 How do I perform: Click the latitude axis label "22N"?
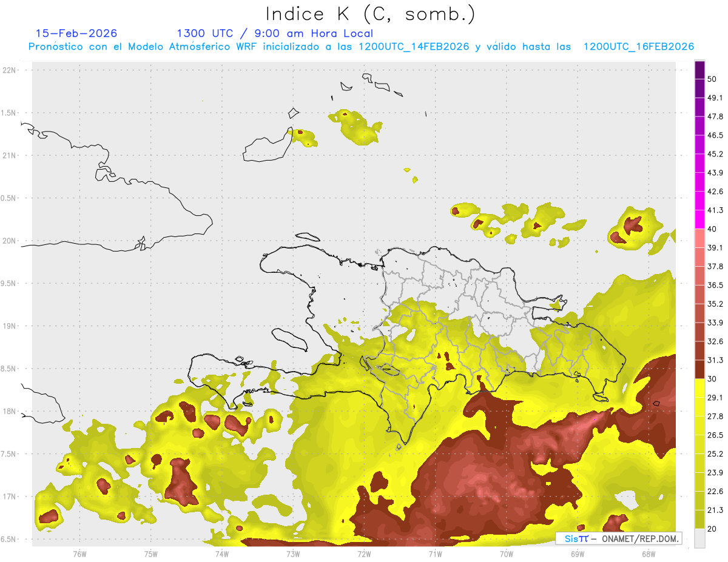click(10, 70)
